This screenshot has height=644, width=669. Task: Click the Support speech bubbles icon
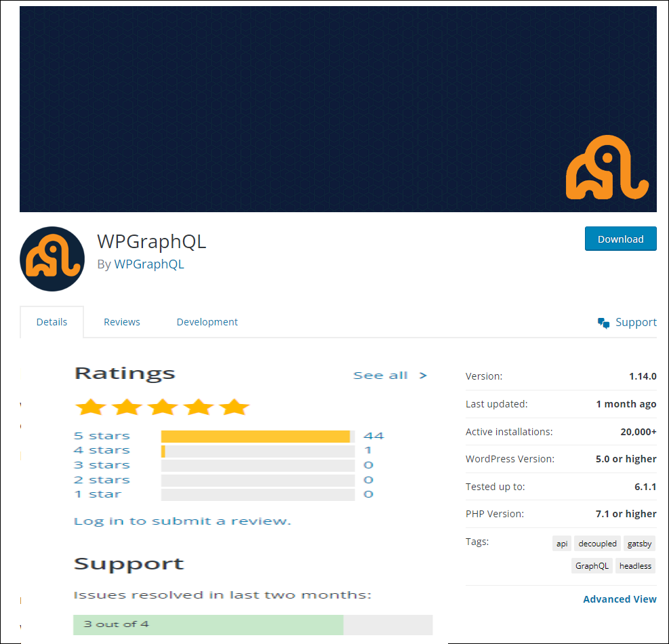click(603, 323)
